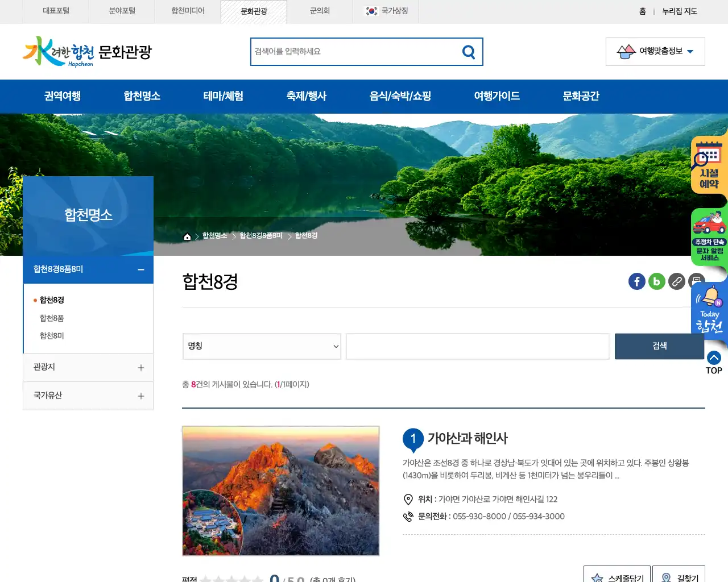
Task: Run a search using the magnifier icon
Action: click(468, 52)
